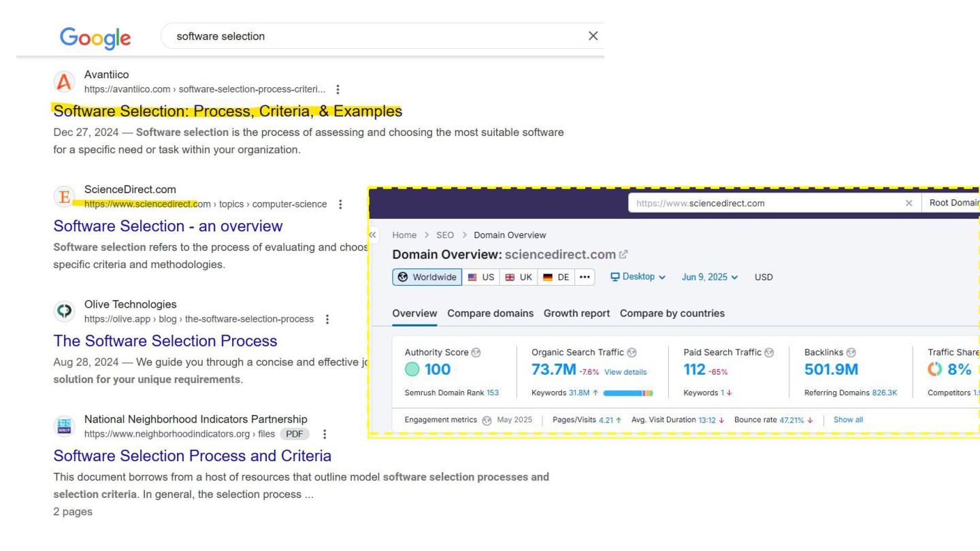Open 'Software Selection - an overview' result
Image resolution: width=980 pixels, height=551 pixels.
coord(168,226)
